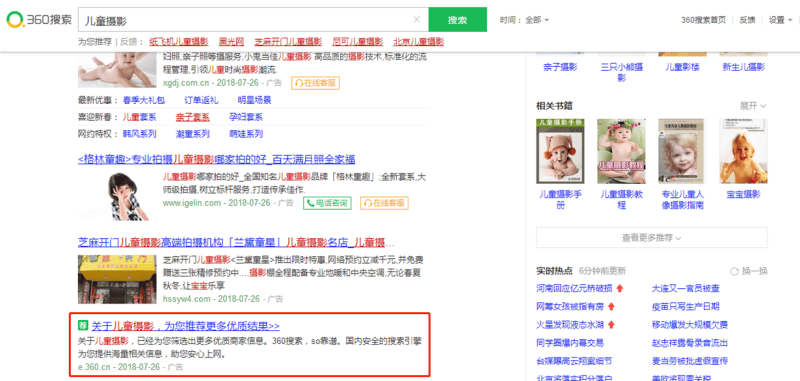Click the 宝宝摄影 book cover
This screenshot has height=381, width=800.
pos(743,151)
